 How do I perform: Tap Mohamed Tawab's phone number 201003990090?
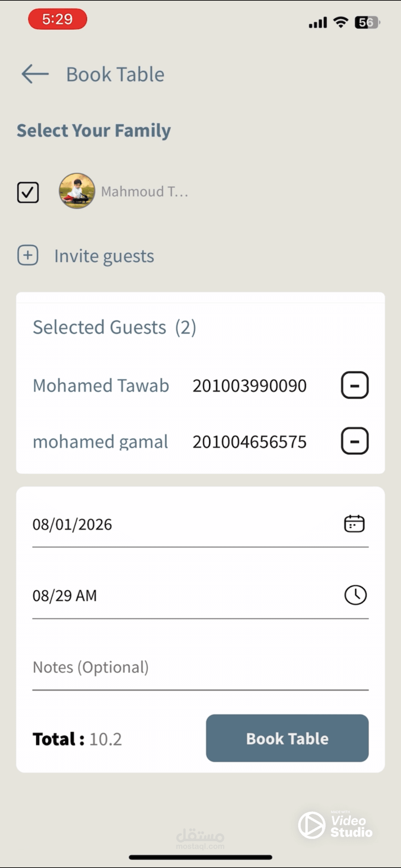pos(249,386)
